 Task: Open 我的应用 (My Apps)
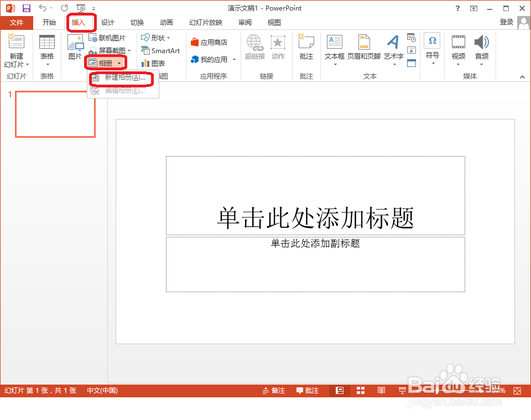[x=209, y=60]
